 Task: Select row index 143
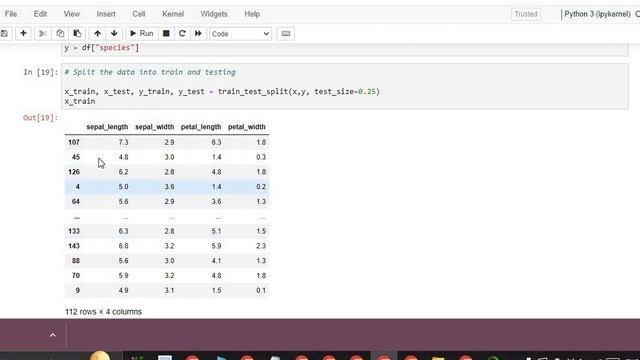(x=74, y=246)
